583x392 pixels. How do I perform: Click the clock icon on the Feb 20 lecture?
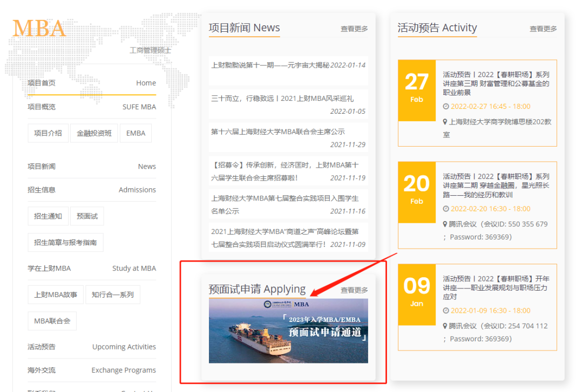(445, 208)
